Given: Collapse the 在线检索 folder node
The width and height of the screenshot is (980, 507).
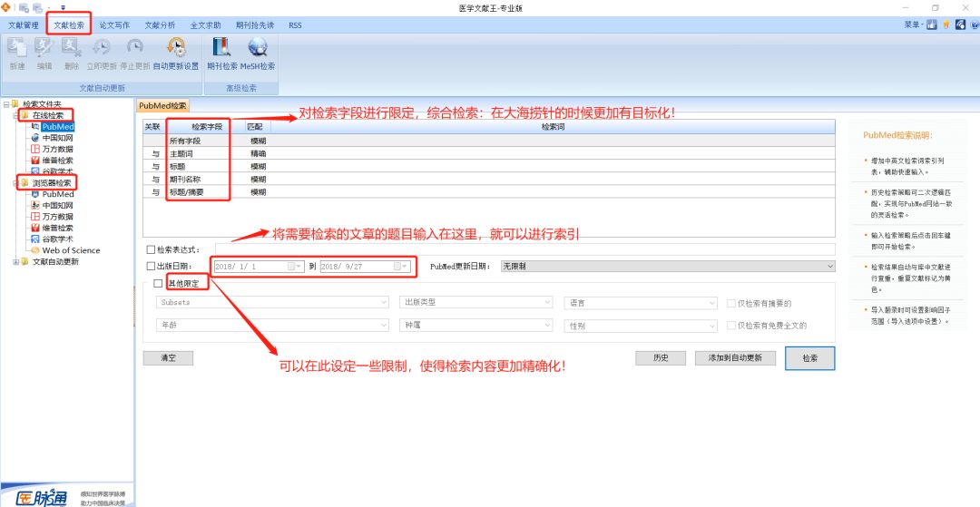Looking at the screenshot, I should (x=15, y=115).
